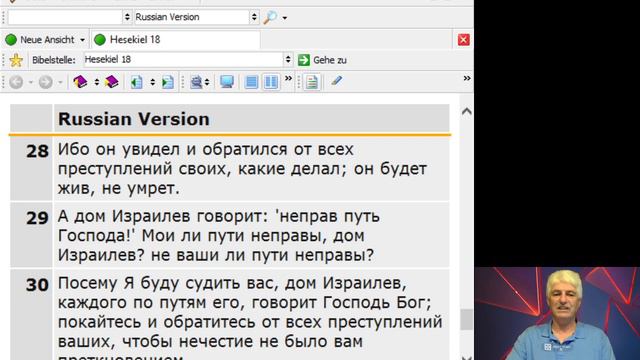Expand the layout toolbar overflow chevron
Image resolution: width=640 pixels, height=360 pixels.
(289, 79)
